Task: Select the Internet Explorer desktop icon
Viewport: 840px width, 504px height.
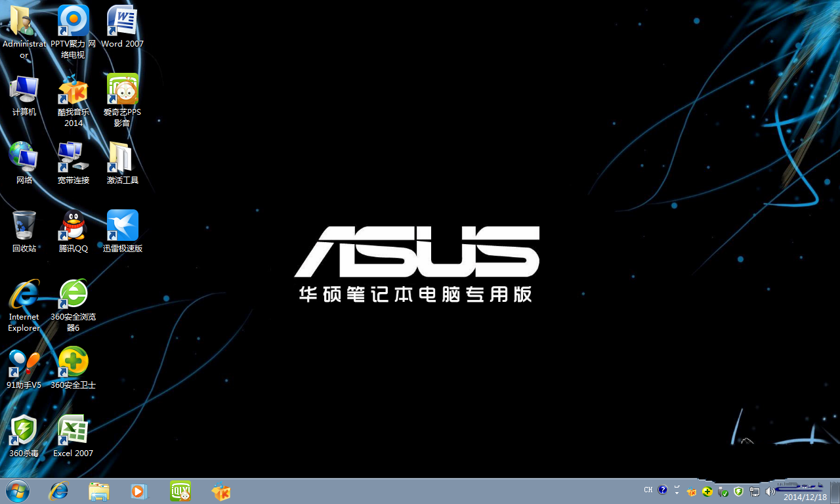Action: (24, 305)
